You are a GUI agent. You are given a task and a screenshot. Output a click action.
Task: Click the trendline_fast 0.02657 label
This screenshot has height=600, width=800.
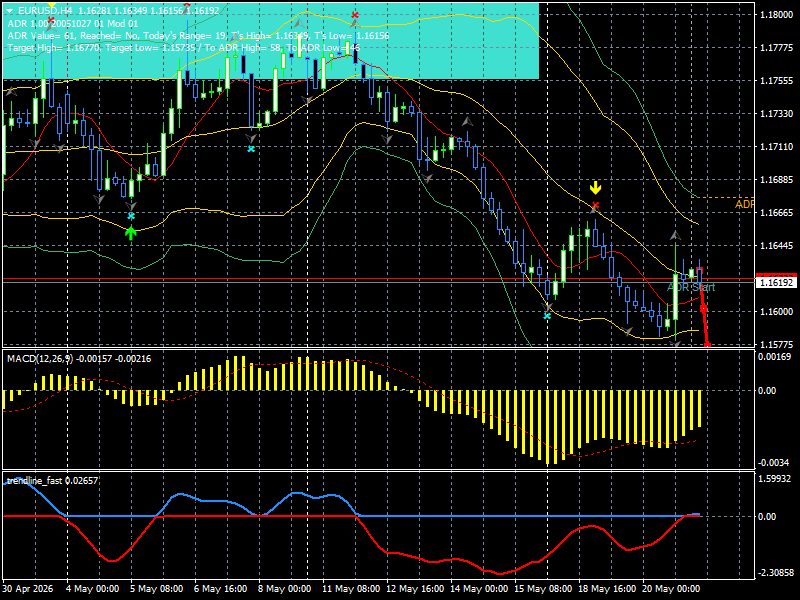click(52, 481)
